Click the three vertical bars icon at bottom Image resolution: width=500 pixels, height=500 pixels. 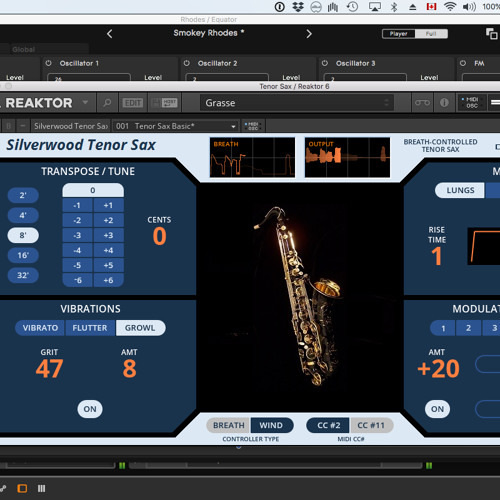pyautogui.click(x=41, y=489)
